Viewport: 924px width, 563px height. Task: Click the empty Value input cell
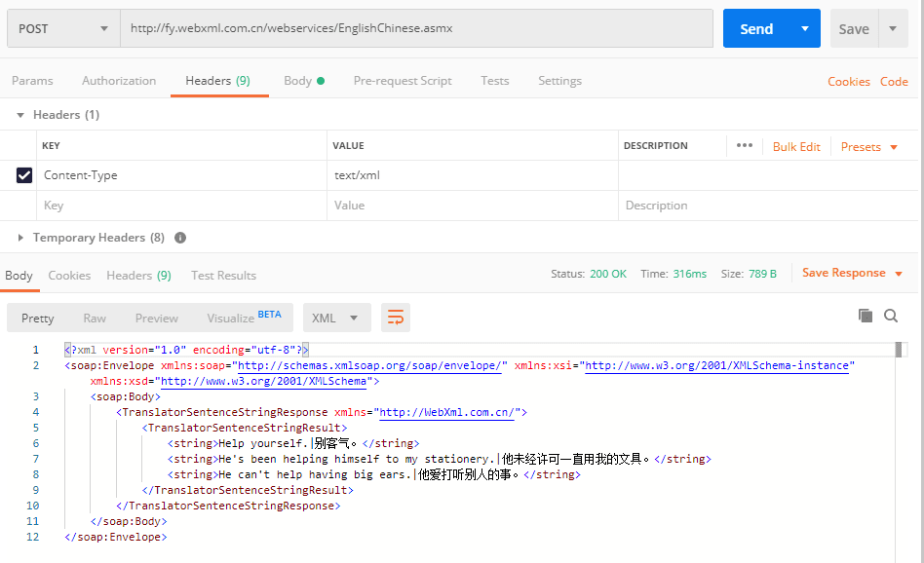[473, 206]
